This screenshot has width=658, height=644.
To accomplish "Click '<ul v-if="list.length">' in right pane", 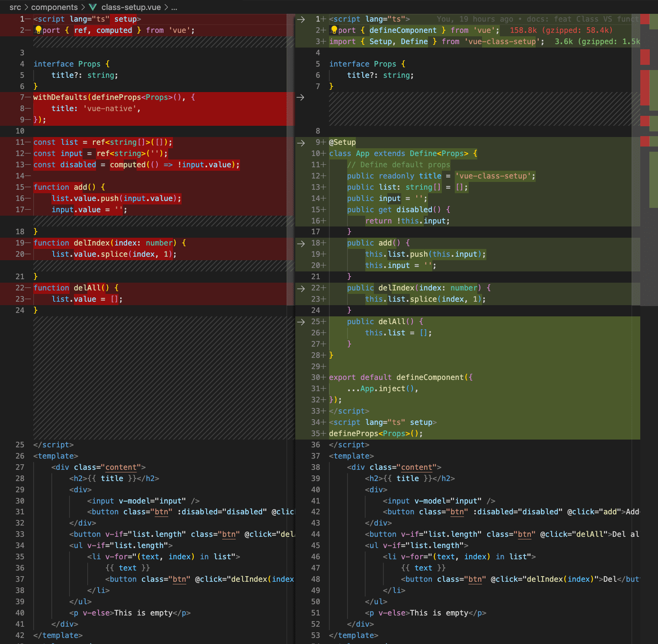I will tap(417, 545).
